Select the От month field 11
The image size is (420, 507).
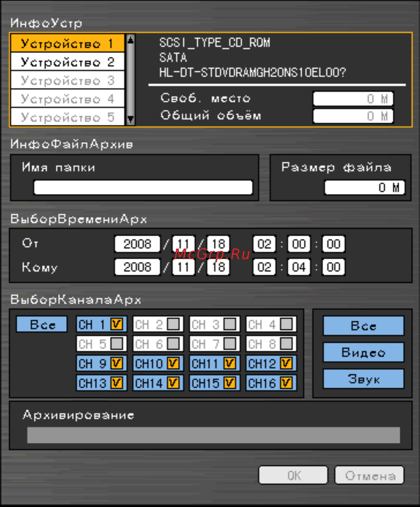[x=184, y=244]
